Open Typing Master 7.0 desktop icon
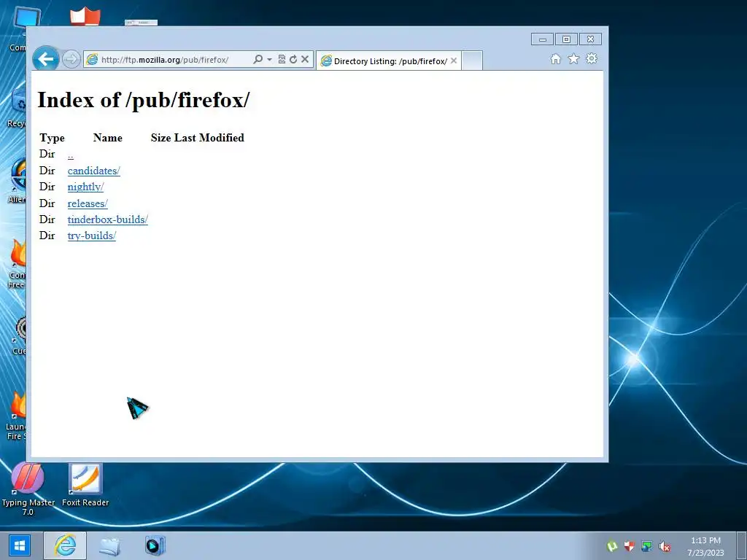Screen dimensions: 747x560 [x=28, y=489]
